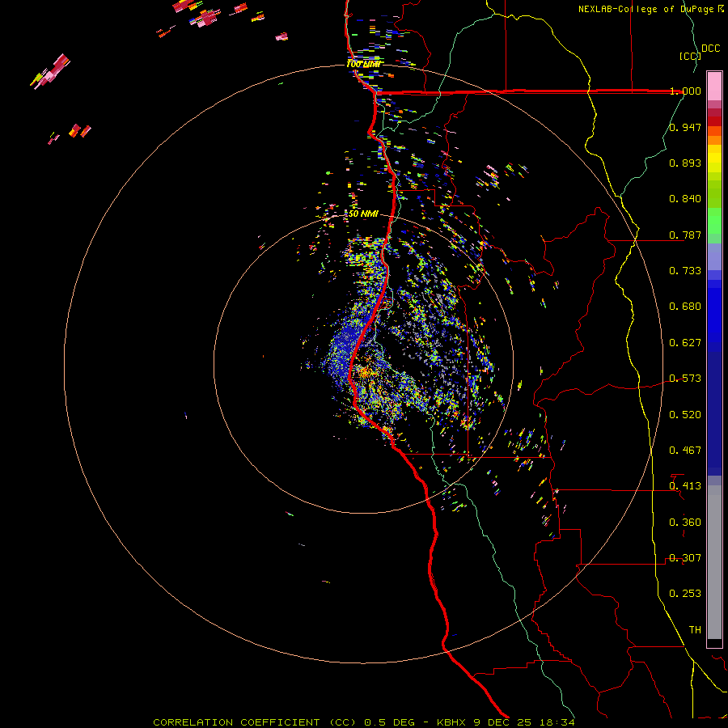Pick the pink segment of the color bar
The height and width of the screenshot is (728, 728).
pyautogui.click(x=714, y=87)
